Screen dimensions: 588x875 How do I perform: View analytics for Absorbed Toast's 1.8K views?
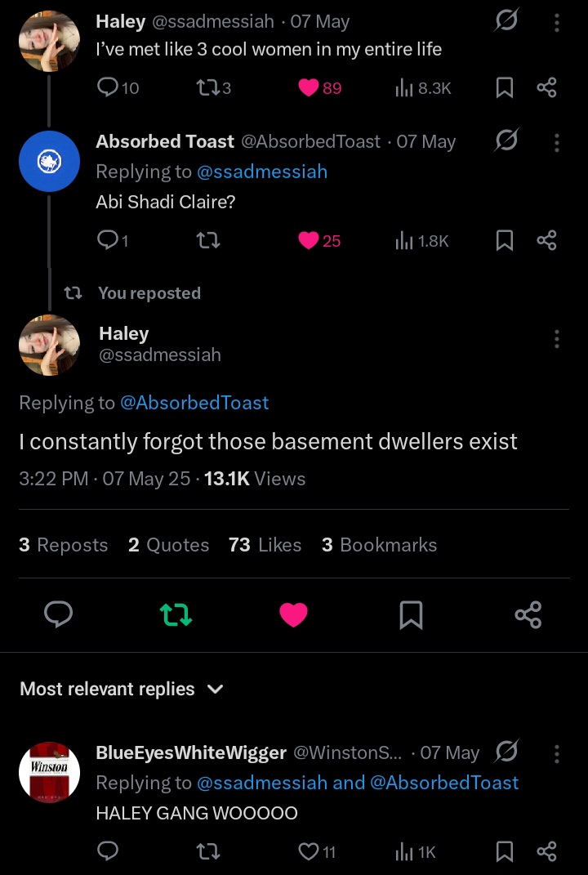coord(422,240)
